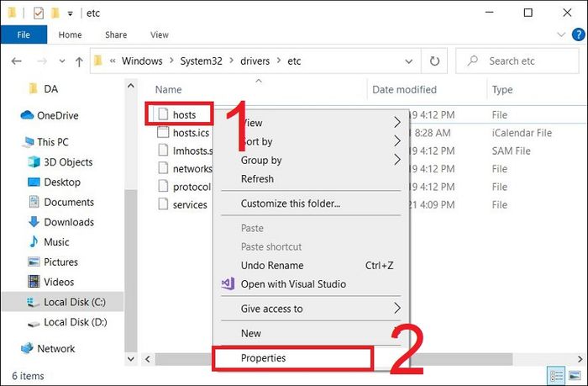Refresh the etc folder view
The height and width of the screenshot is (386, 588).
tap(434, 61)
